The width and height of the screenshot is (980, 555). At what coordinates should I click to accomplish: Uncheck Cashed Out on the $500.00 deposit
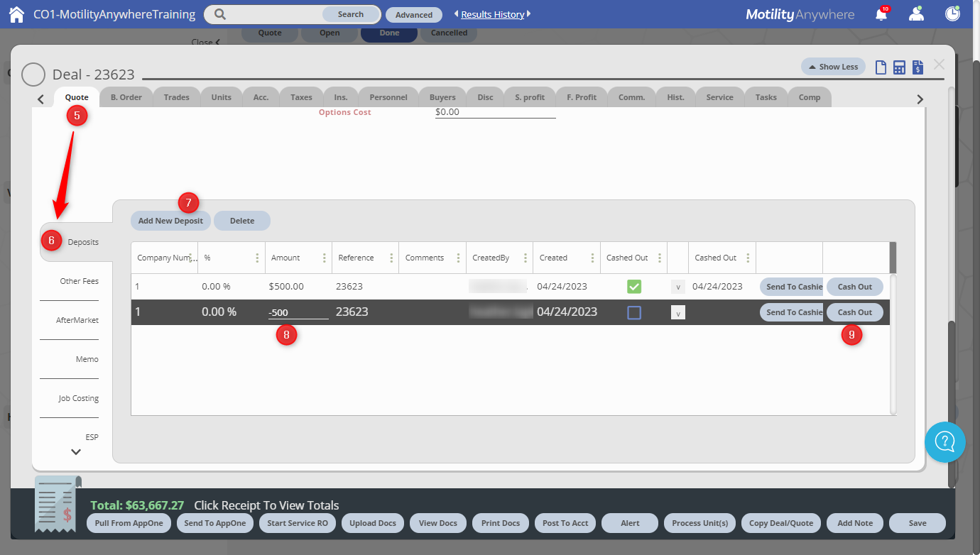[634, 287]
